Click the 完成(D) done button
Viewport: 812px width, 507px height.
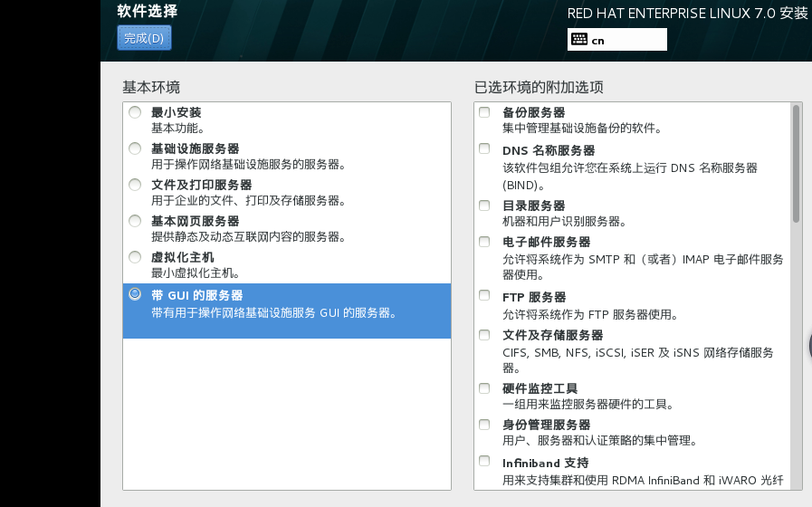click(x=144, y=38)
